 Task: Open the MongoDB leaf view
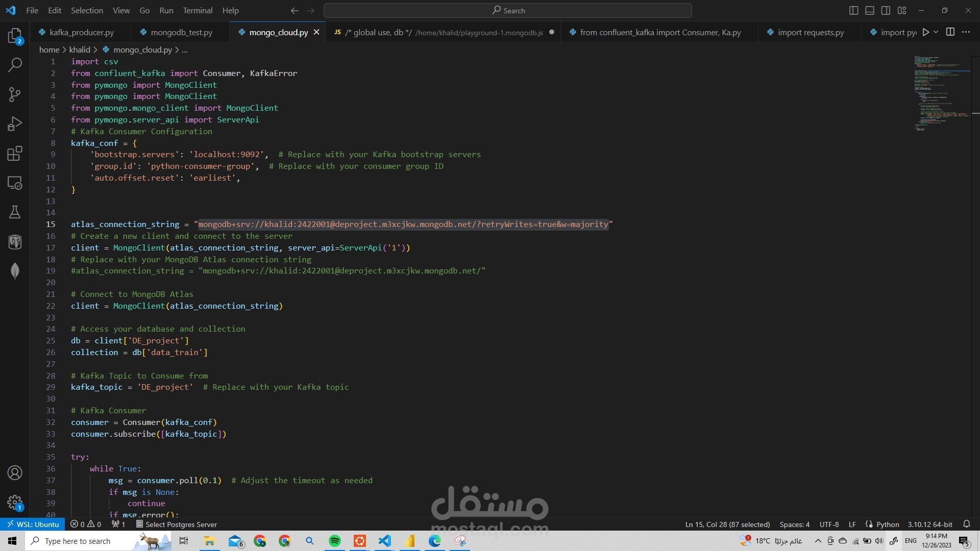point(15,271)
